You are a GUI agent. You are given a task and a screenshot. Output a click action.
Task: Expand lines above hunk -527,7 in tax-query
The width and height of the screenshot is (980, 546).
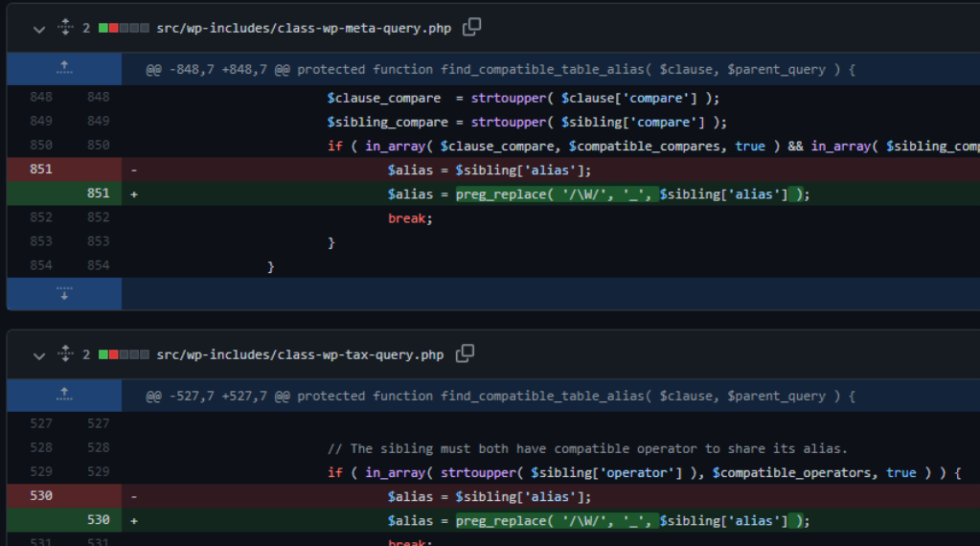click(x=64, y=396)
